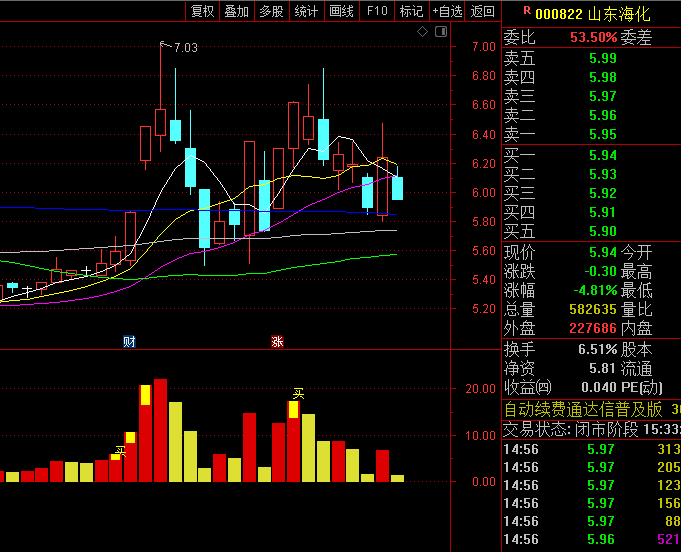Image resolution: width=681 pixels, height=552 pixels.
Task: Select 卖三 price 5.97
Action: tap(603, 96)
